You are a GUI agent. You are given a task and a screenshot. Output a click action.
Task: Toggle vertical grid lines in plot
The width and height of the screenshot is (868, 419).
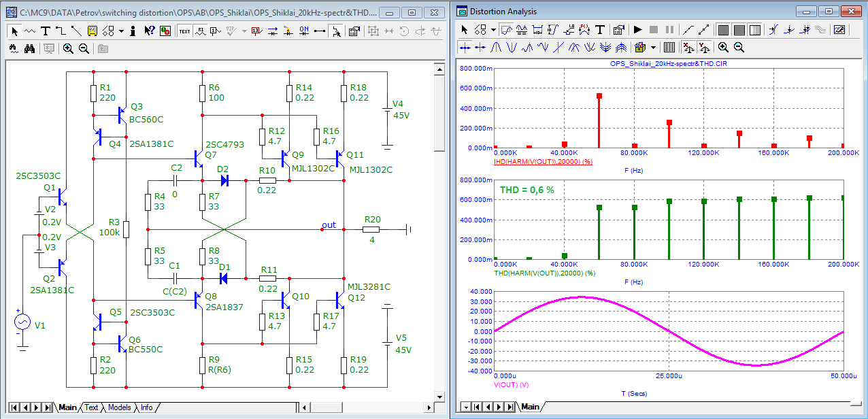coord(723,30)
